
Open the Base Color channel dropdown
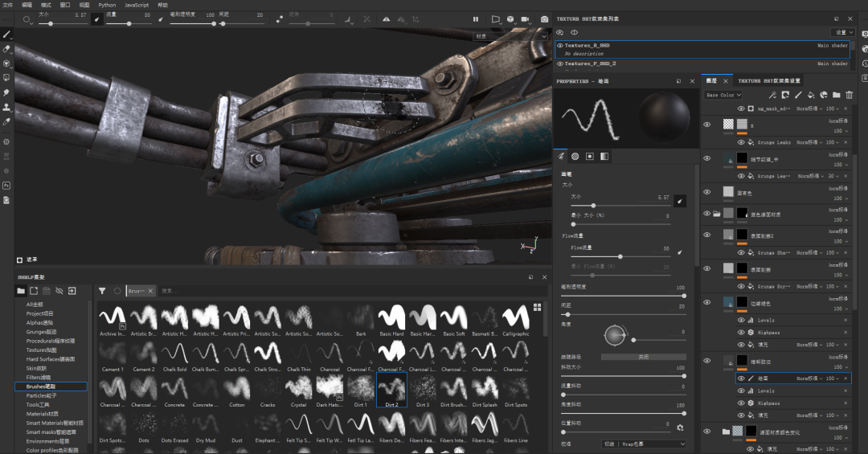tap(723, 96)
